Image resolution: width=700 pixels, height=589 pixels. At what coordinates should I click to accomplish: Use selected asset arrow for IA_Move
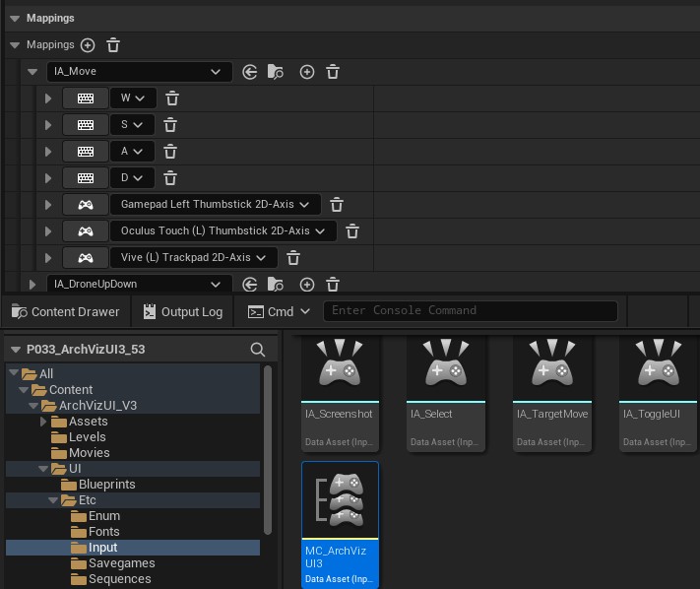click(x=250, y=72)
